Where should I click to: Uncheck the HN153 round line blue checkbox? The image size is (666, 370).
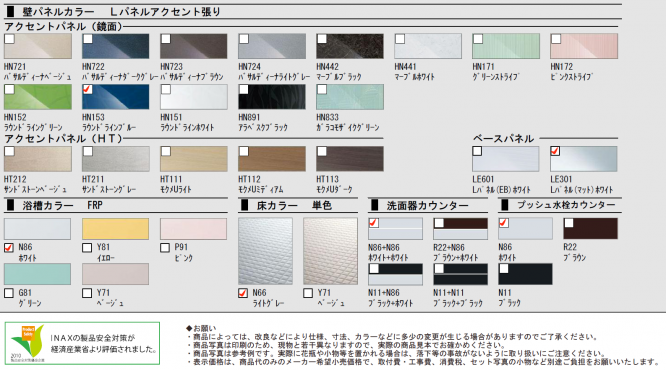point(87,89)
